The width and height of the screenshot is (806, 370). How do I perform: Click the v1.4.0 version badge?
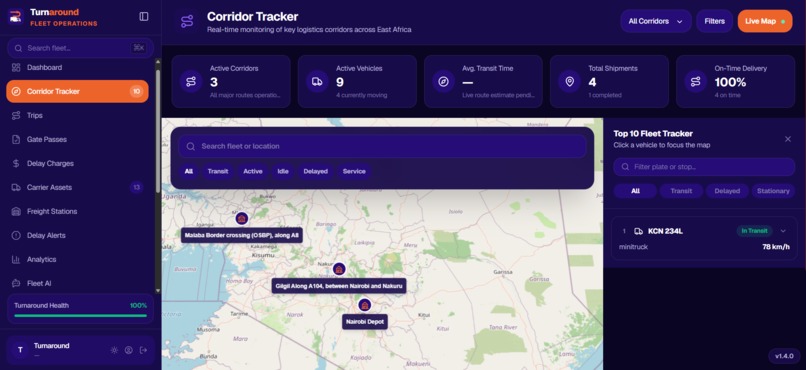784,356
